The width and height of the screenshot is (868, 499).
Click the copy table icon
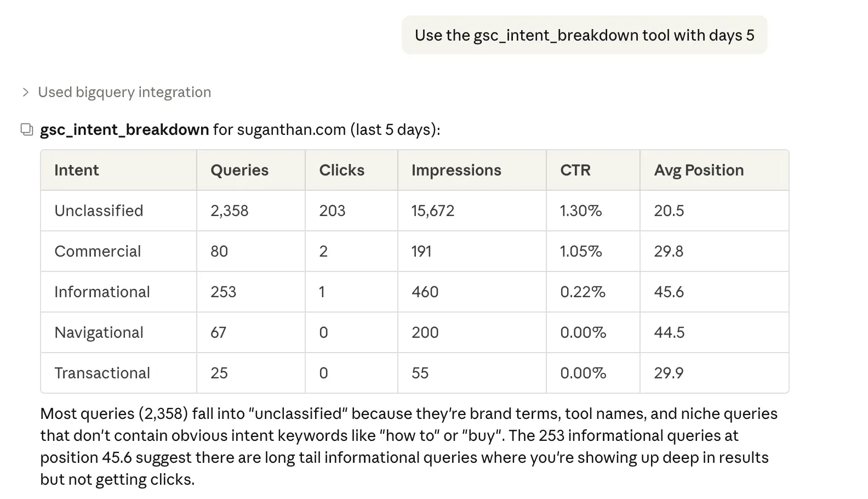27,129
